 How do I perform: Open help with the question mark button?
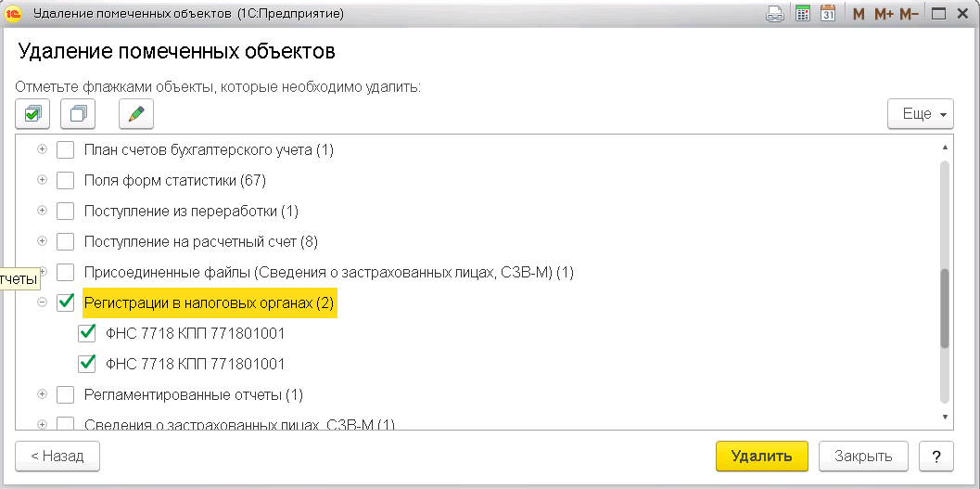coord(936,456)
